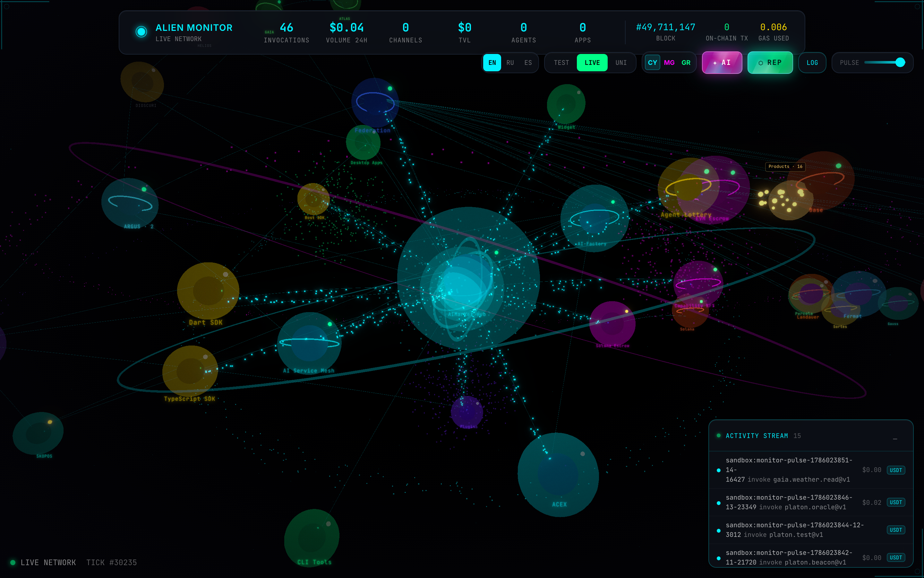Adjust the PULSE slider

tap(885, 62)
